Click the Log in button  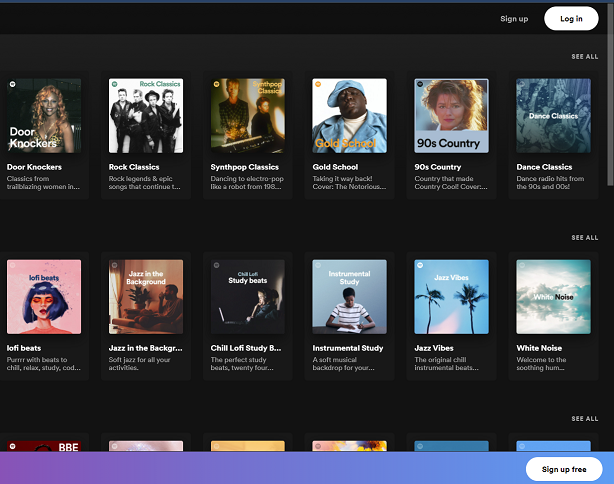tap(571, 18)
